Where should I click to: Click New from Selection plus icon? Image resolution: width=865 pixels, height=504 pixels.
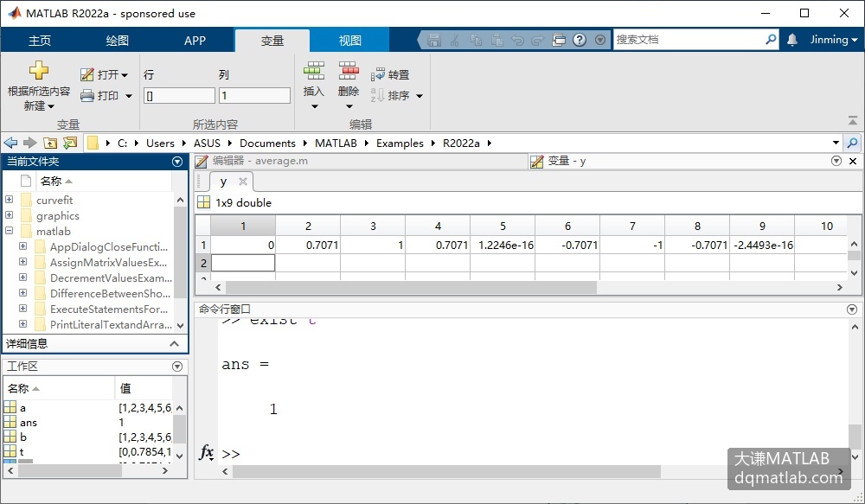point(39,70)
